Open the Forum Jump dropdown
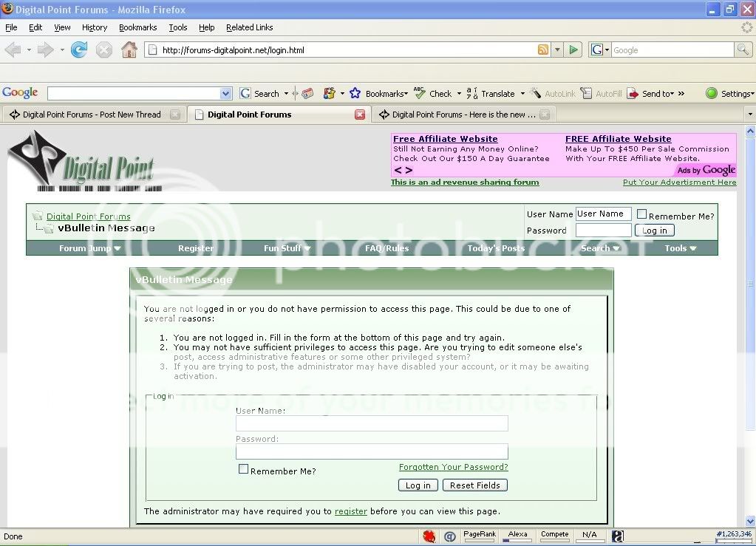The image size is (756, 546). click(x=89, y=248)
